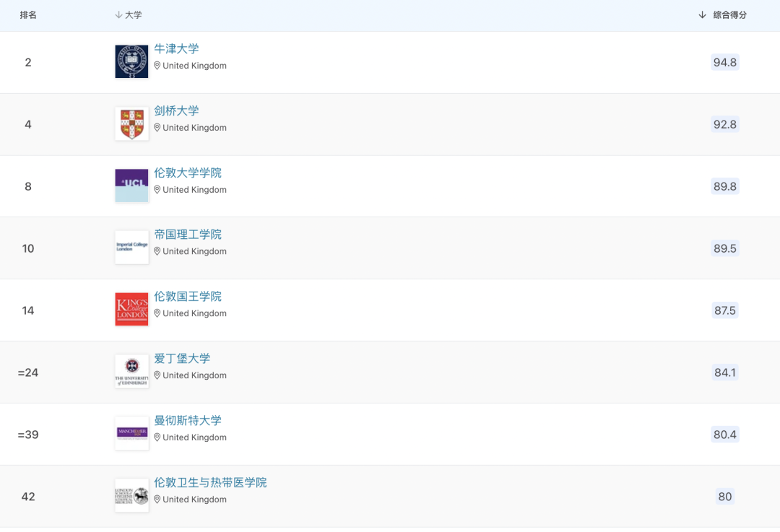Viewport: 780px width, 532px height.
Task: Click the location pin icon under 牛津大学
Action: [157, 66]
